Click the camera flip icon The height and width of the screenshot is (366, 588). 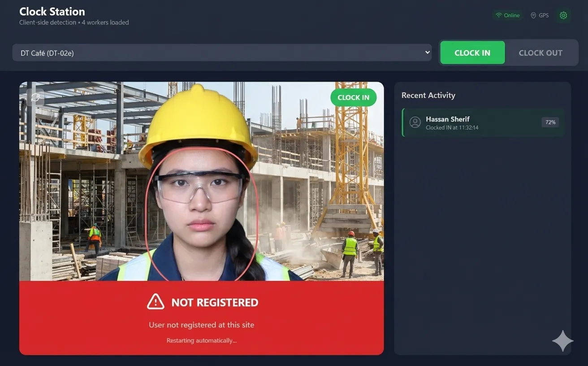[35, 97]
